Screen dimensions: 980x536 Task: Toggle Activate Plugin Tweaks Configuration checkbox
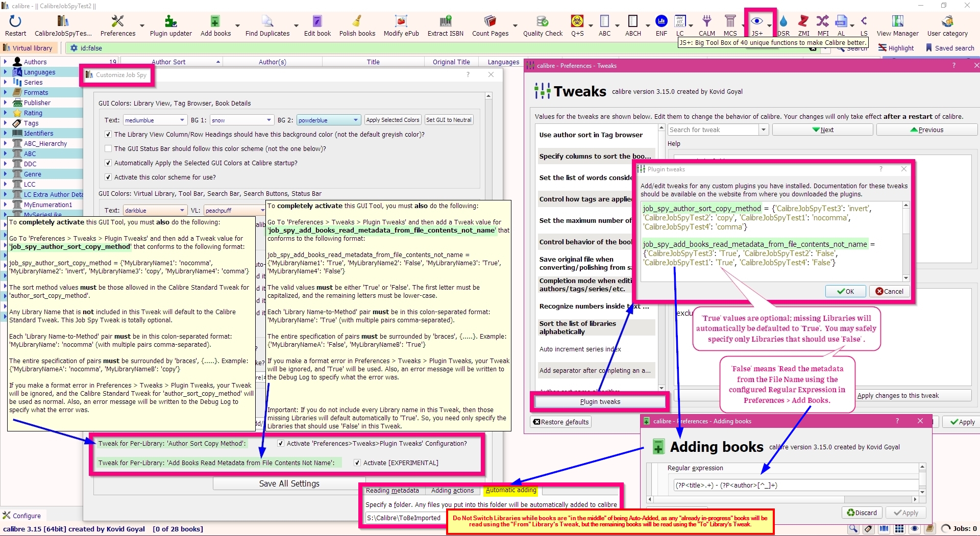pos(281,444)
